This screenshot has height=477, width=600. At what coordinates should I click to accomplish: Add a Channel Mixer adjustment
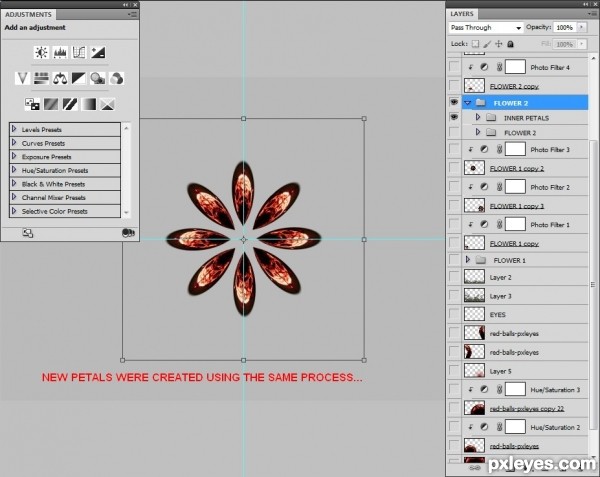click(117, 78)
